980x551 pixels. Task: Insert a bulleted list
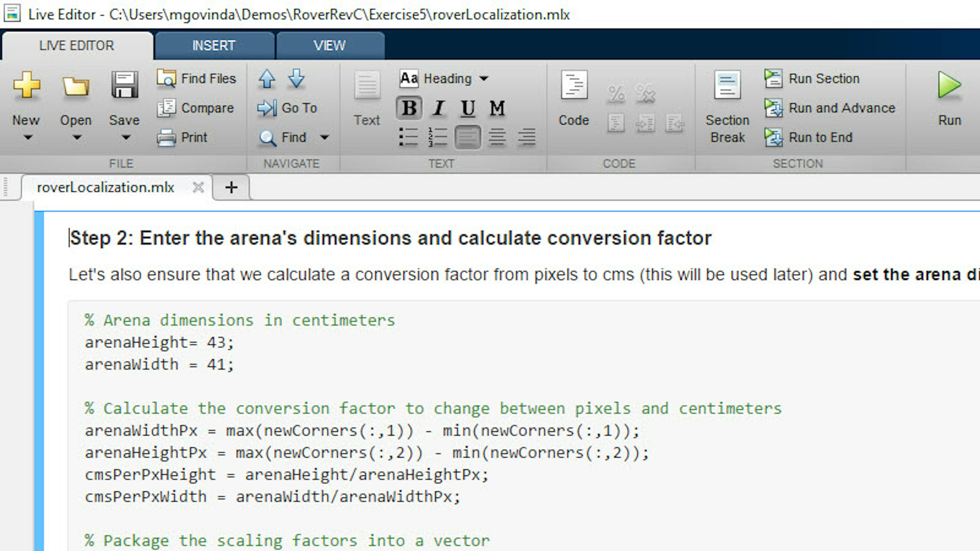(x=409, y=137)
